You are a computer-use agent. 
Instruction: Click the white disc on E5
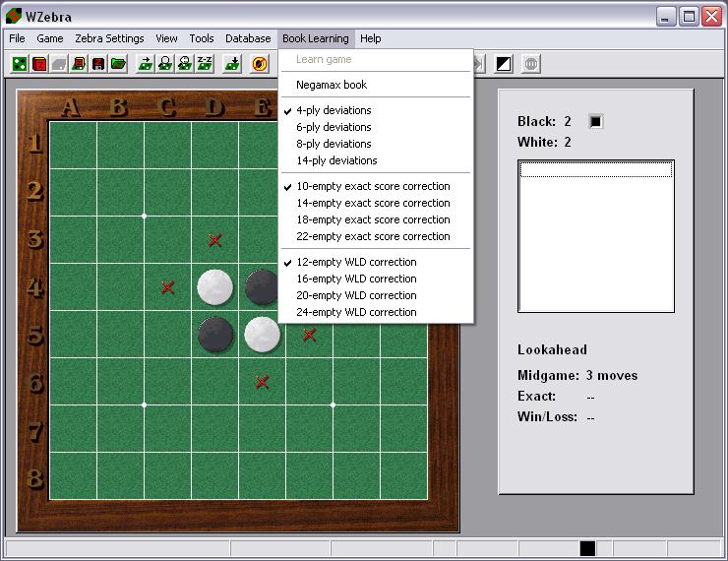(263, 335)
